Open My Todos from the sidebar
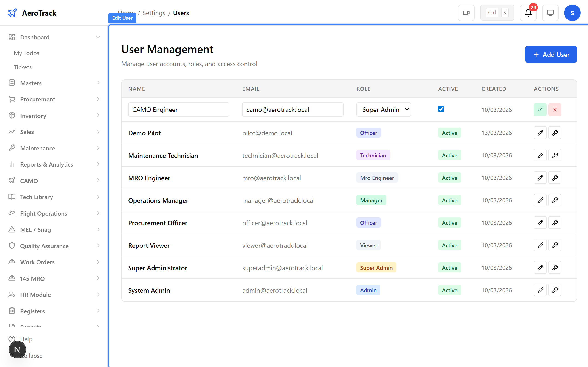The height and width of the screenshot is (367, 588). 26,53
